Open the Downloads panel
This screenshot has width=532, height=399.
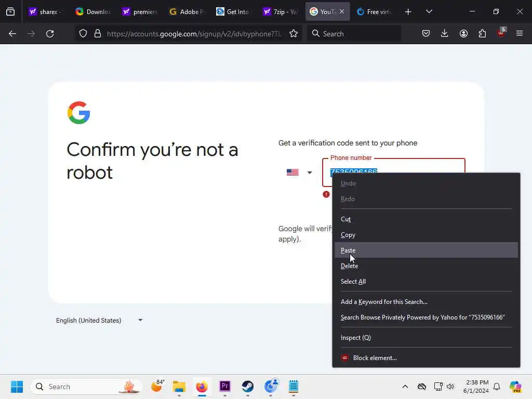point(445,34)
